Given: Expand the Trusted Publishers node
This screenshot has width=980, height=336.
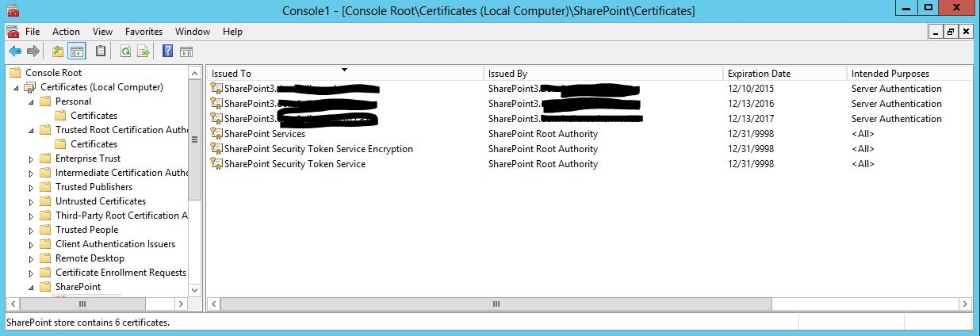Looking at the screenshot, I should tap(32, 187).
